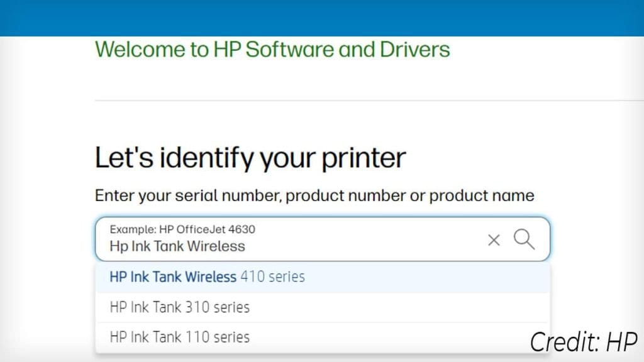Clear the search box using the X icon
The height and width of the screenshot is (362, 644).
[494, 239]
